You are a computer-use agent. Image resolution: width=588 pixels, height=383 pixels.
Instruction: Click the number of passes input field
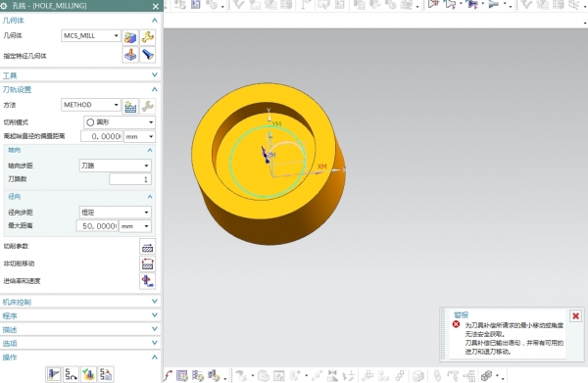pyautogui.click(x=130, y=179)
